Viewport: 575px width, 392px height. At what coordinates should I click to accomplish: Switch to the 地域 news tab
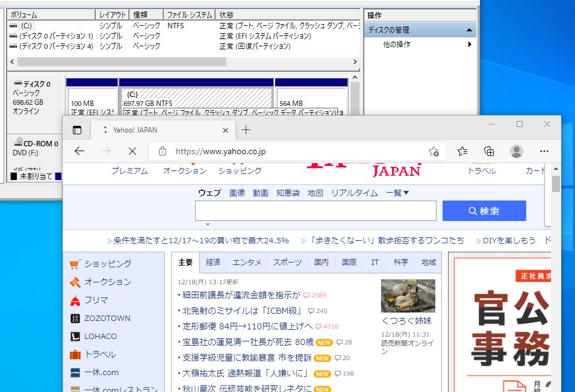pyautogui.click(x=428, y=263)
